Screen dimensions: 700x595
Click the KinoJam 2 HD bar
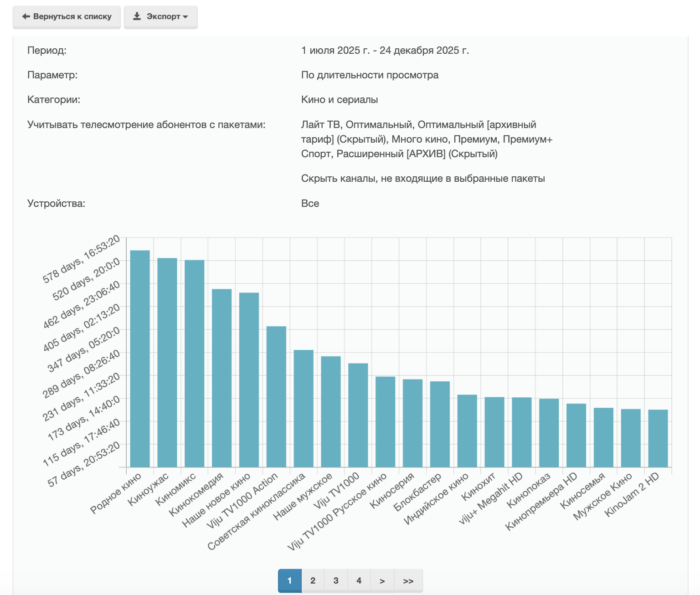657,437
